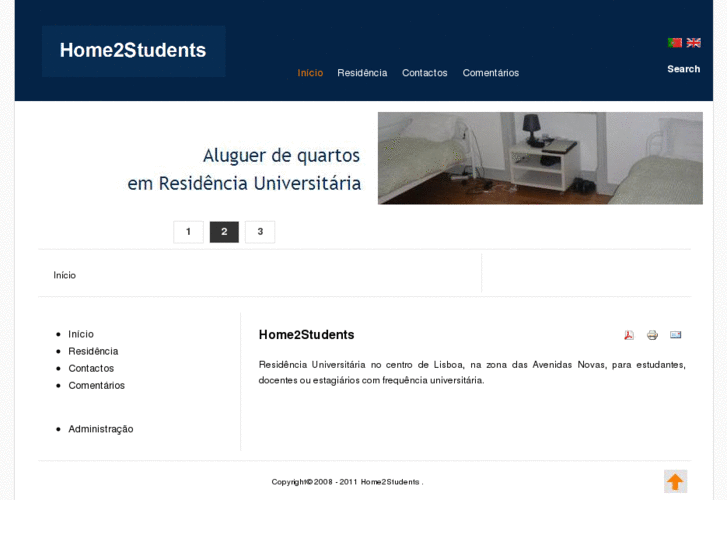Open Comentários in the top navigation

[x=491, y=73]
